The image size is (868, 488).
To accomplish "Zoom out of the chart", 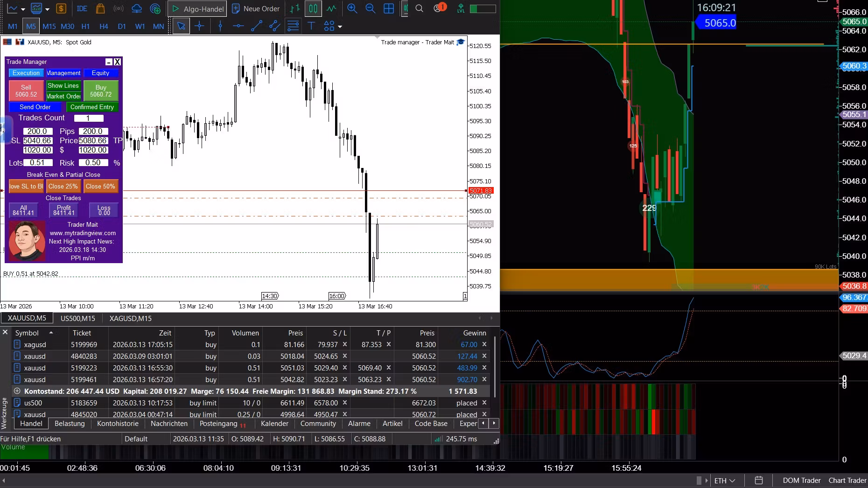I will (x=370, y=8).
